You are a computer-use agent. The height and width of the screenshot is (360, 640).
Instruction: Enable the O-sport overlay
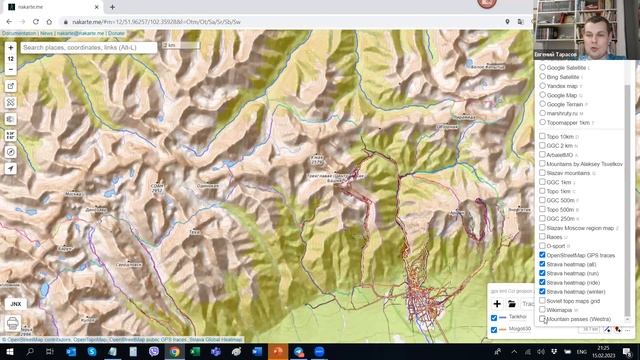pyautogui.click(x=542, y=246)
